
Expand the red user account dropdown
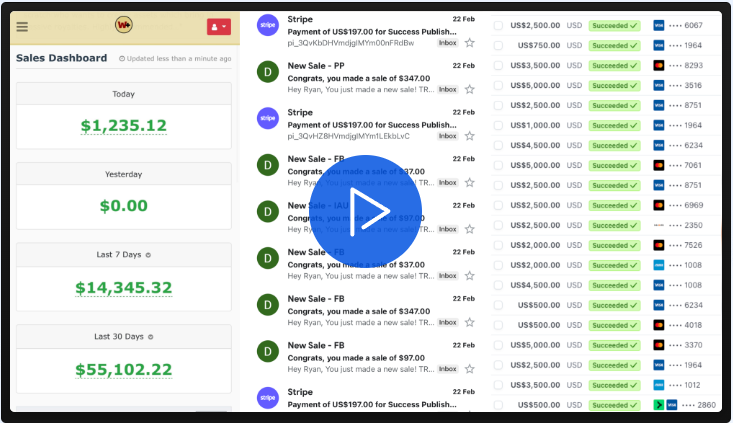pyautogui.click(x=218, y=27)
